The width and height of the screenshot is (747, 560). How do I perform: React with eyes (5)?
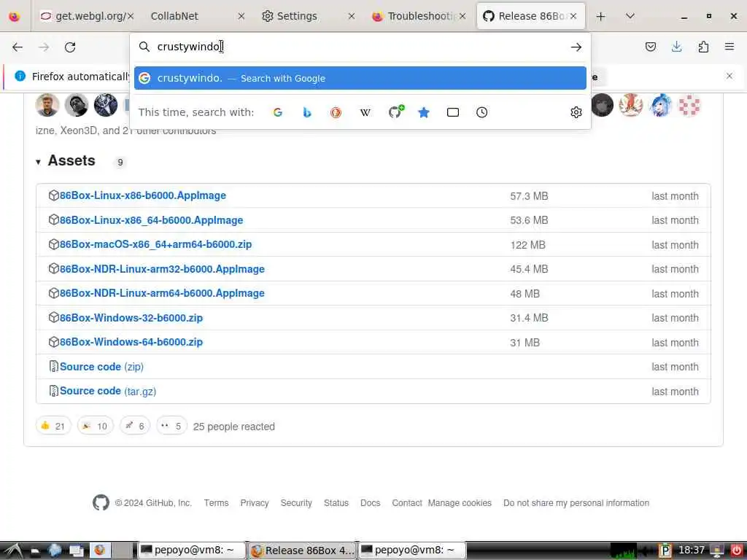point(171,426)
